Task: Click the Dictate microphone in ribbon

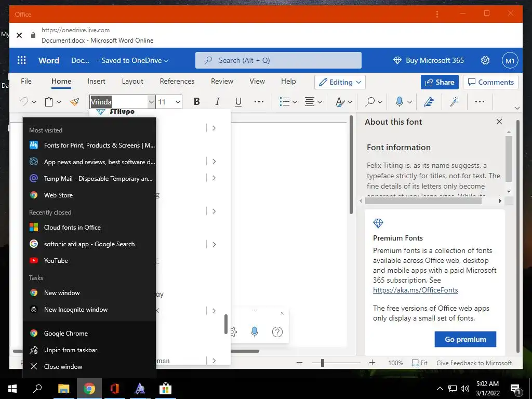Action: coord(400,101)
